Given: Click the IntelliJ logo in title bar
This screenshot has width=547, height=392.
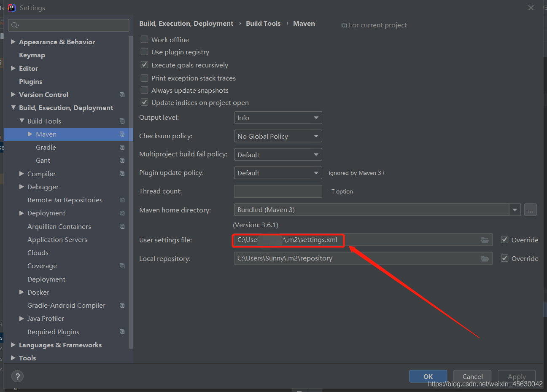Looking at the screenshot, I should (x=11, y=8).
